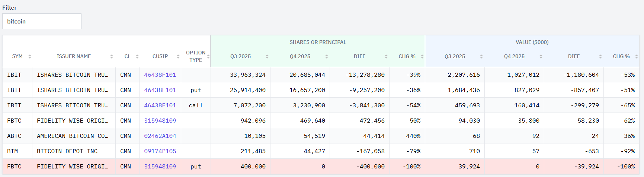The width and height of the screenshot is (644, 177).
Task: Sort value Q3 2025 column icon
Action: click(481, 57)
